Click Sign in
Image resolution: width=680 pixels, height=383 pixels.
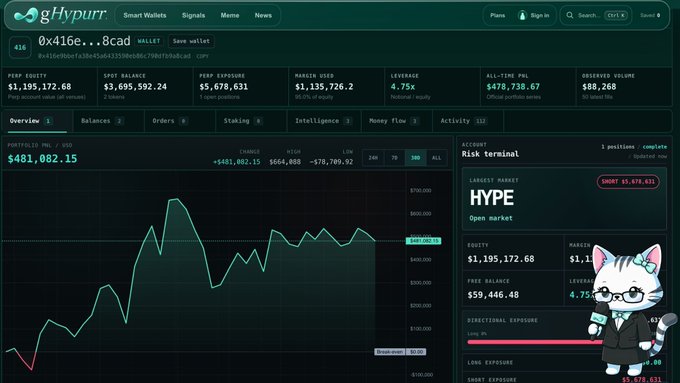coord(540,15)
